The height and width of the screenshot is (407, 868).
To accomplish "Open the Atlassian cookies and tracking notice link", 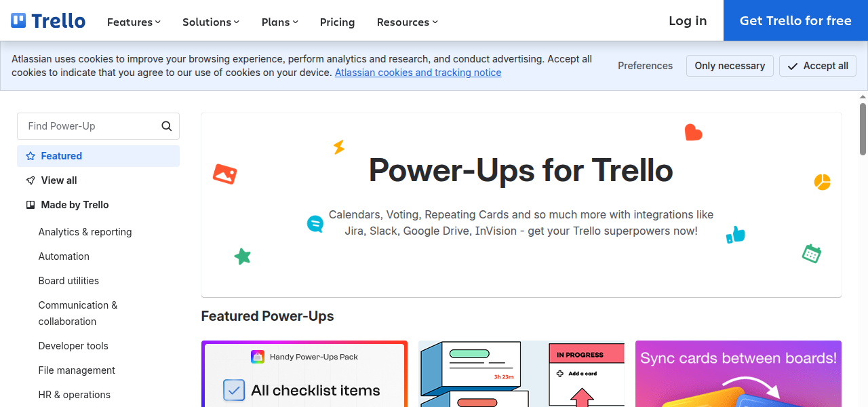I will coord(418,73).
